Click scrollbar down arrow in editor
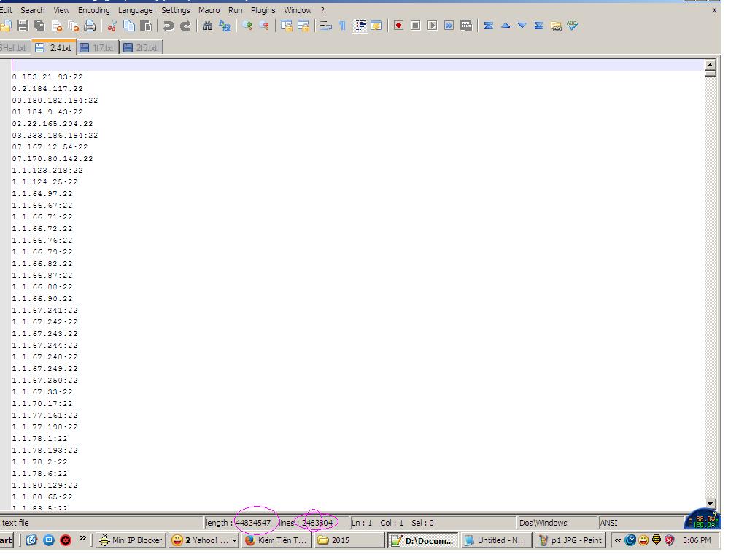 (x=710, y=503)
